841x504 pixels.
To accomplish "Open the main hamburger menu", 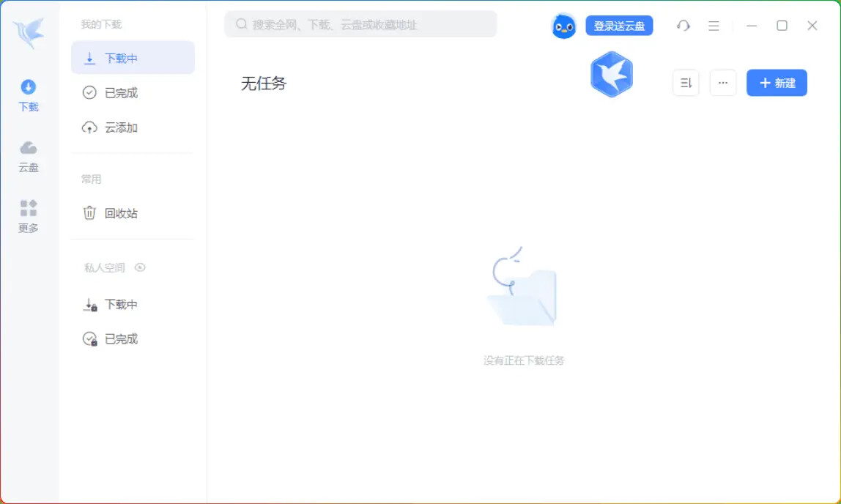I will click(x=714, y=26).
